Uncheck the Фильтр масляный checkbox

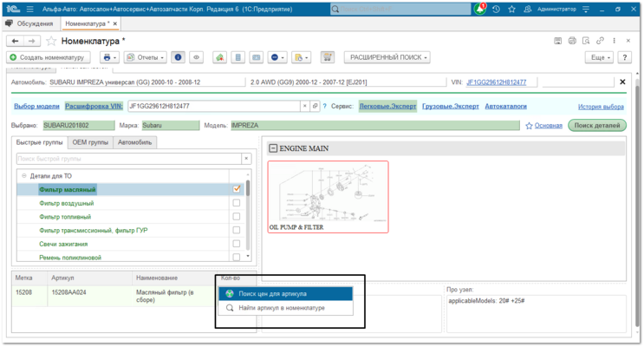[x=237, y=189]
